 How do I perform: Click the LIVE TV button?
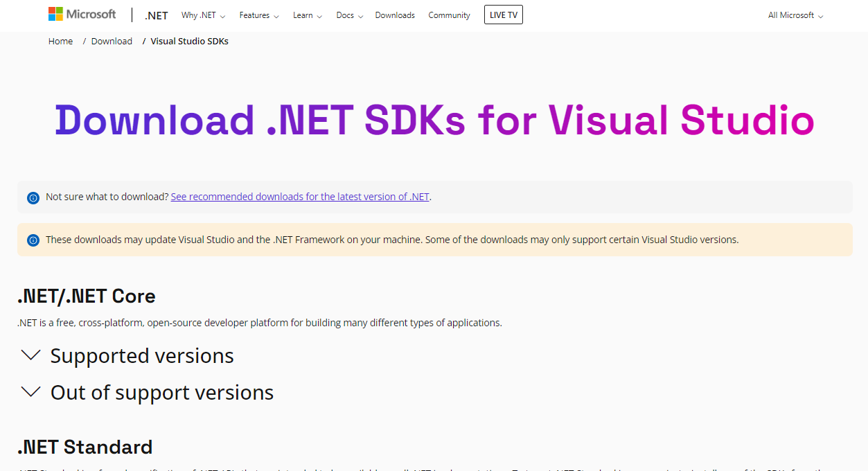(x=504, y=15)
